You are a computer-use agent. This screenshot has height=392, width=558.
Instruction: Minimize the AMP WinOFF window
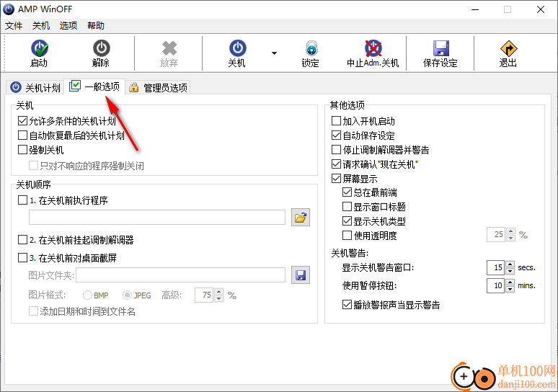point(475,9)
